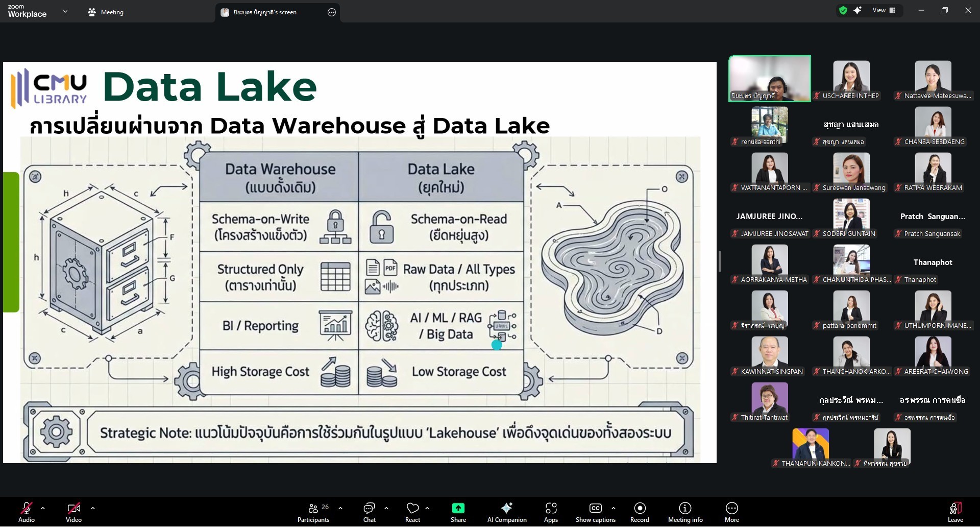
Task: Open the AI Companion
Action: [506, 512]
